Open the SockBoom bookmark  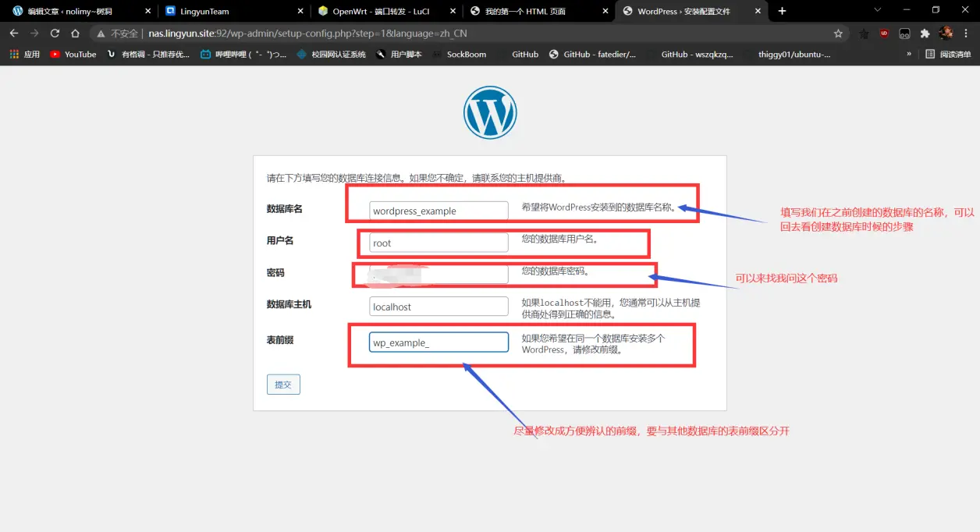pyautogui.click(x=459, y=55)
